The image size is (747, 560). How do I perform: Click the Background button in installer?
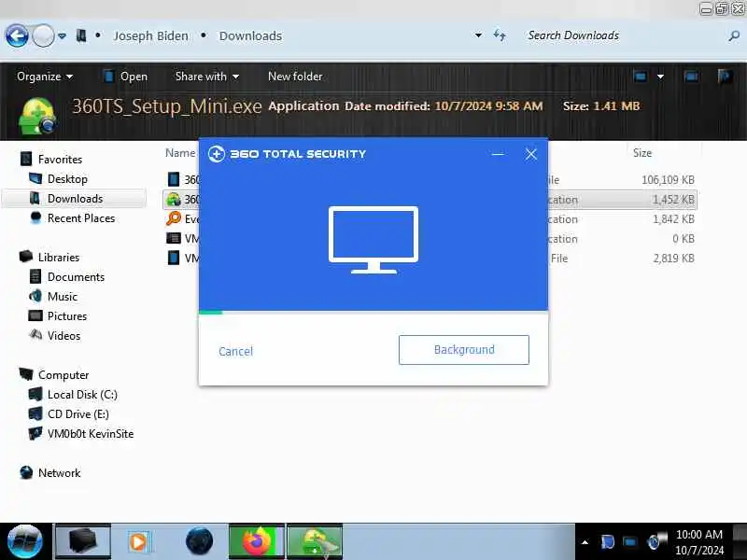click(x=464, y=350)
